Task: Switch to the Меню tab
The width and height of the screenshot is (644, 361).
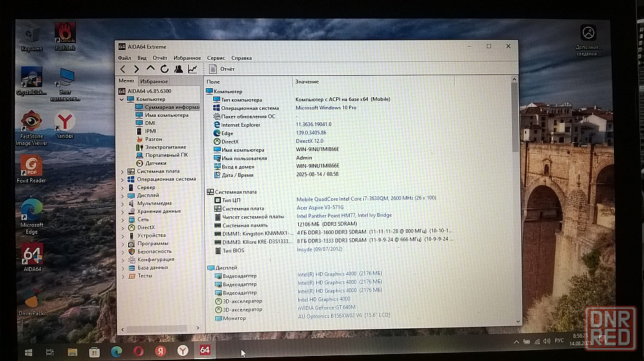Action: tap(126, 81)
